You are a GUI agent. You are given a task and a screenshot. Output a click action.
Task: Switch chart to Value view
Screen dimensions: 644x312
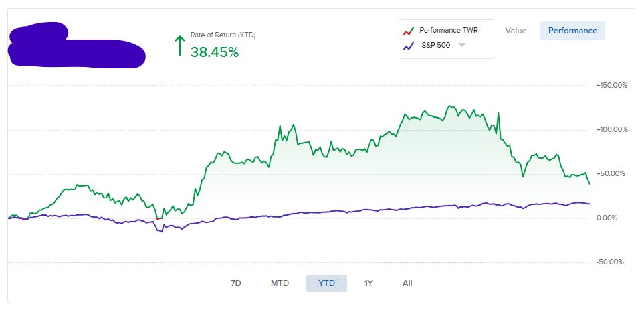coord(516,31)
